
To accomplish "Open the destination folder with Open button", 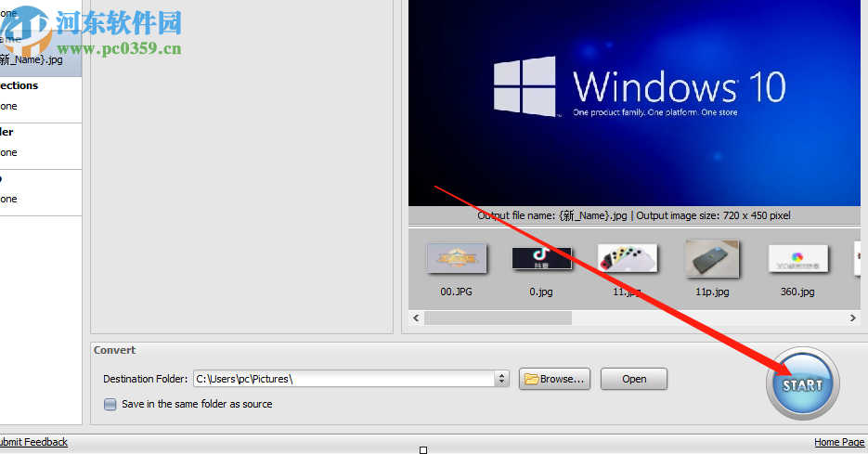I will (634, 379).
